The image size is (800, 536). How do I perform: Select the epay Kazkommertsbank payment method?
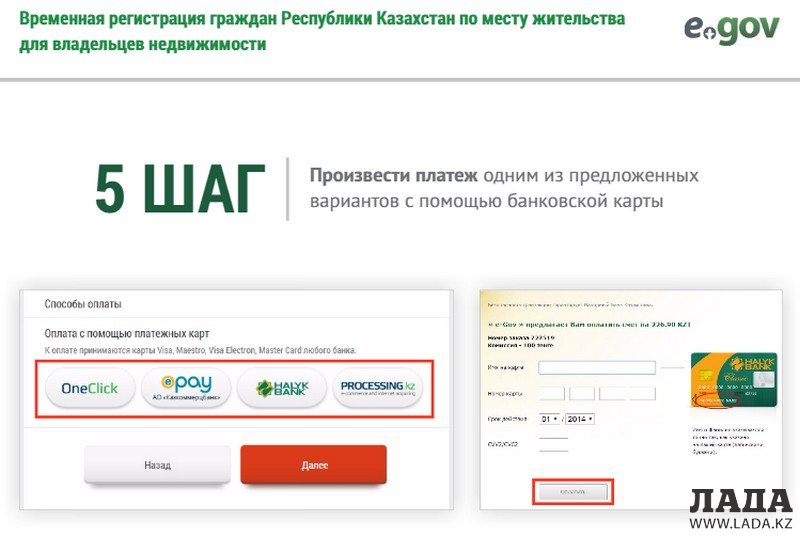tap(186, 388)
